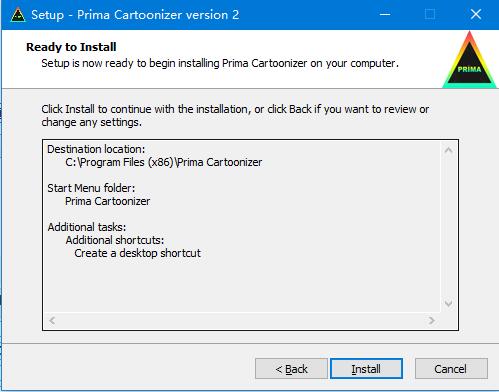Minimize the Setup window

tap(385, 14)
